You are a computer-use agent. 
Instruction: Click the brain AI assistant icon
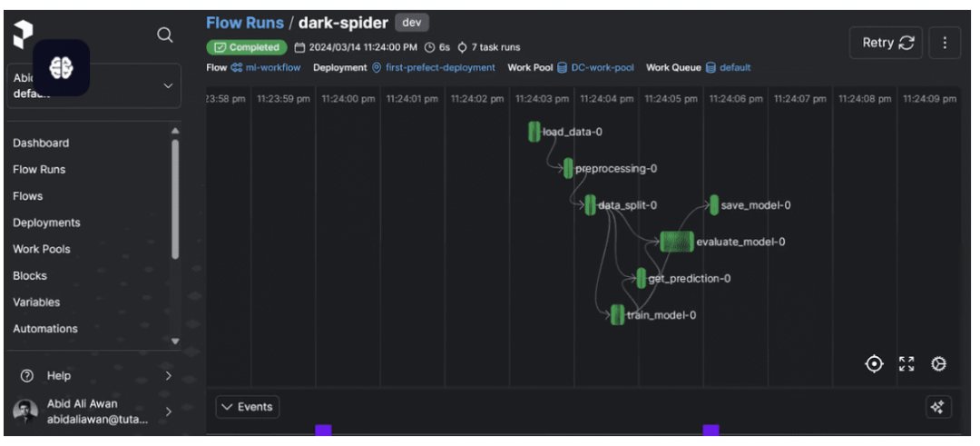point(62,67)
